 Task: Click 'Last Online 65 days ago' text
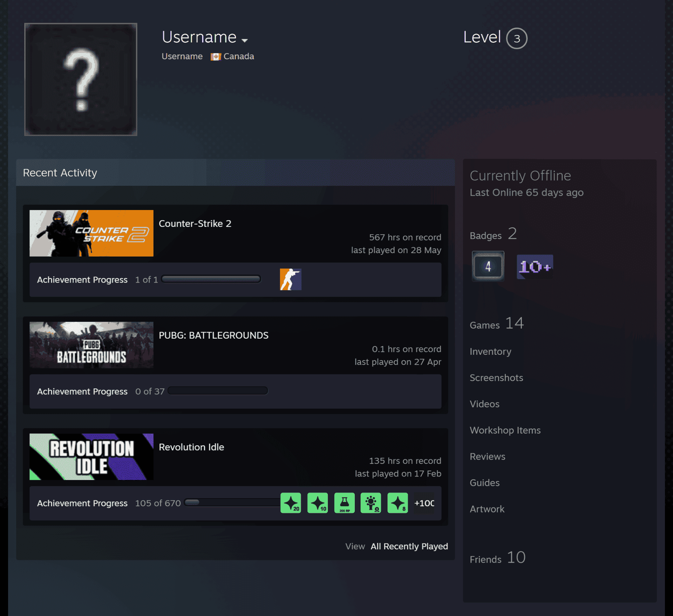pyautogui.click(x=526, y=192)
